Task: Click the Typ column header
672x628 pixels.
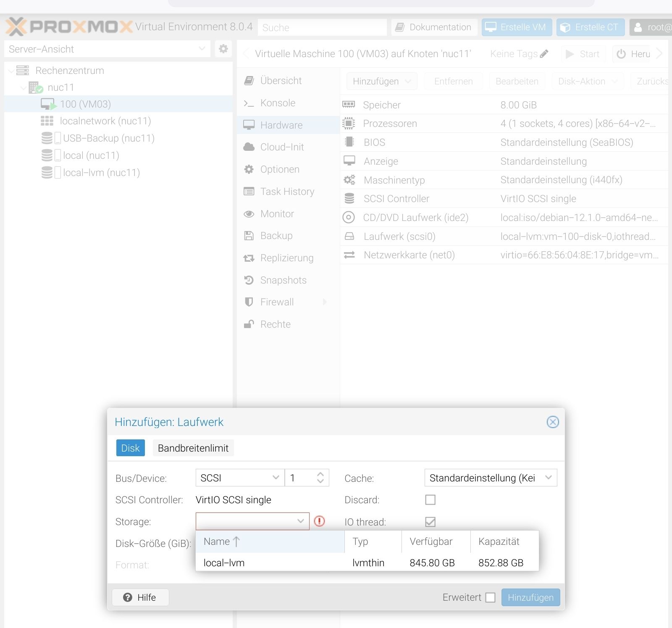Action: [373, 541]
